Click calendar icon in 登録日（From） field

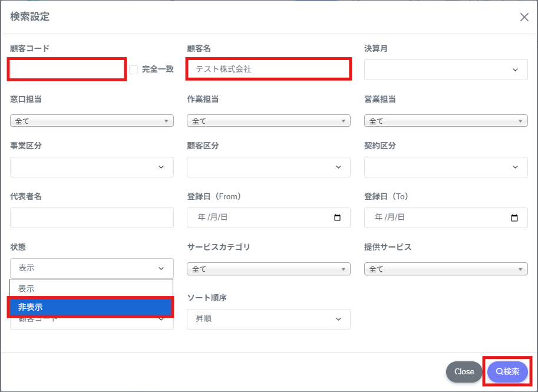338,218
